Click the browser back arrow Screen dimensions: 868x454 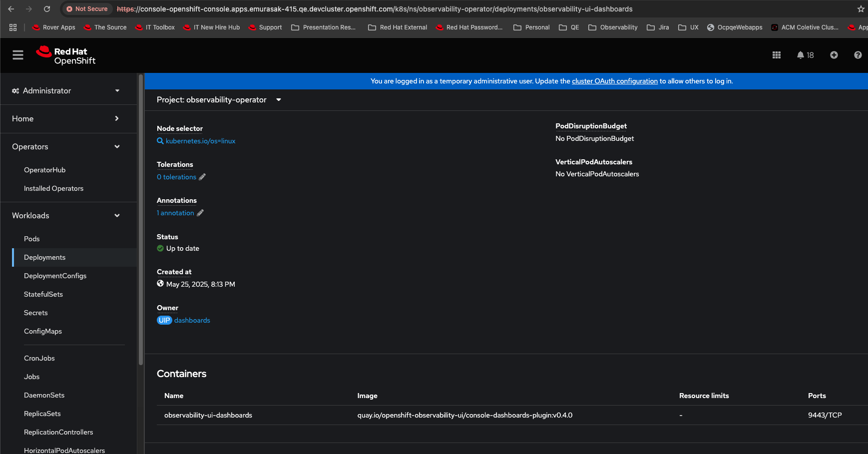tap(11, 9)
